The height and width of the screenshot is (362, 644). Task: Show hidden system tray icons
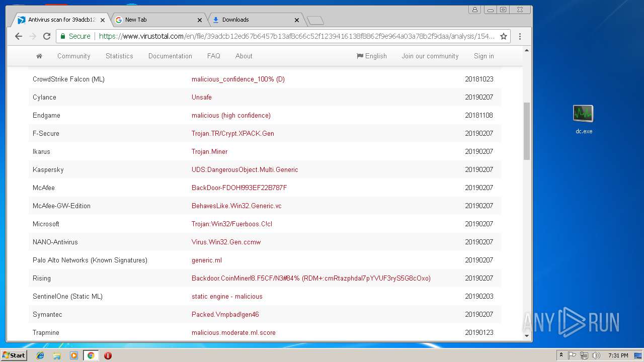[x=561, y=355]
